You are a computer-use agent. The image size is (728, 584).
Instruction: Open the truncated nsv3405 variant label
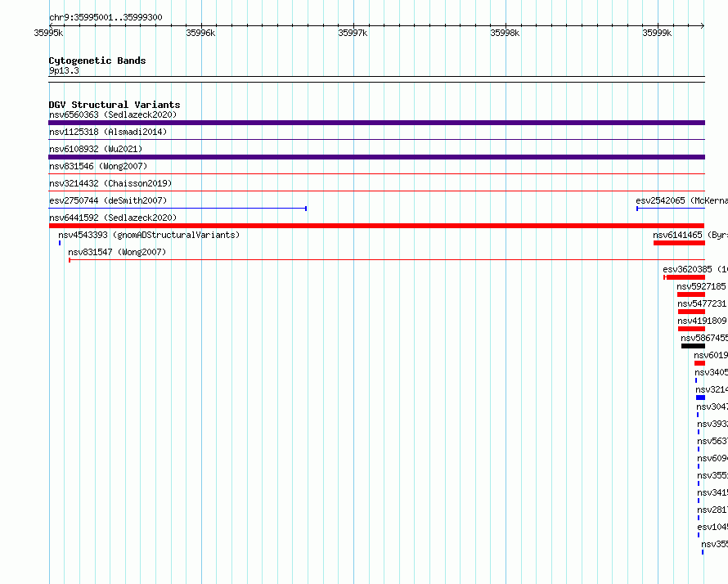tap(712, 372)
